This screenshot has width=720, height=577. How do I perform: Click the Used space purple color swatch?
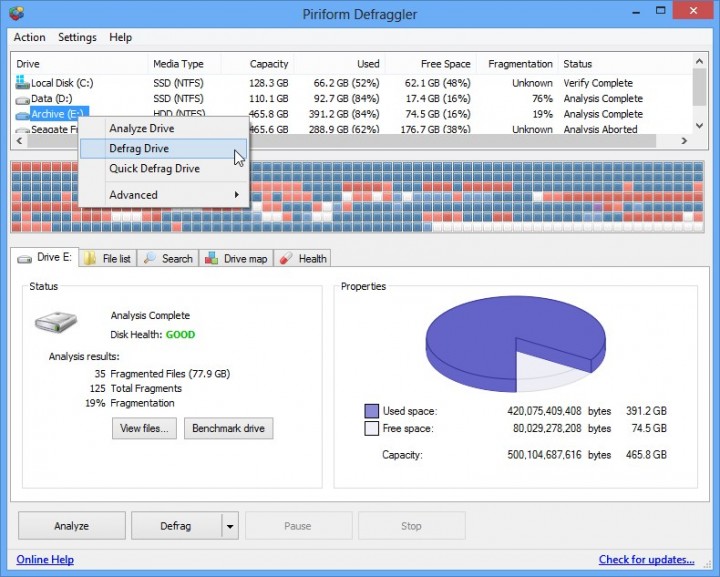coord(371,411)
